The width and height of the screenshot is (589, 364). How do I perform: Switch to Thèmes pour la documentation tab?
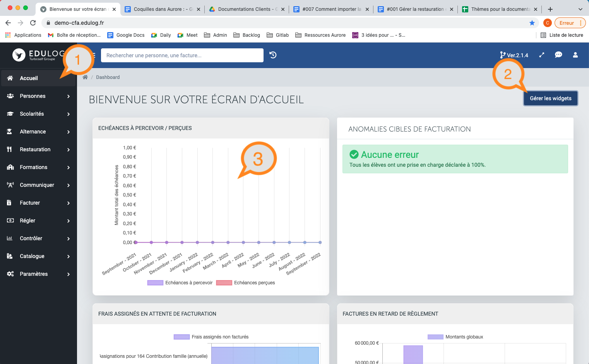[500, 9]
